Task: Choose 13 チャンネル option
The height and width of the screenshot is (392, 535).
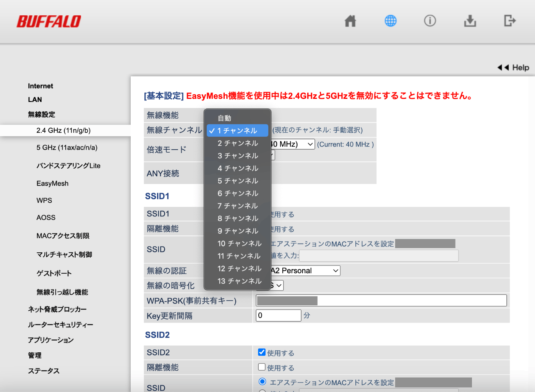Action: click(x=237, y=281)
